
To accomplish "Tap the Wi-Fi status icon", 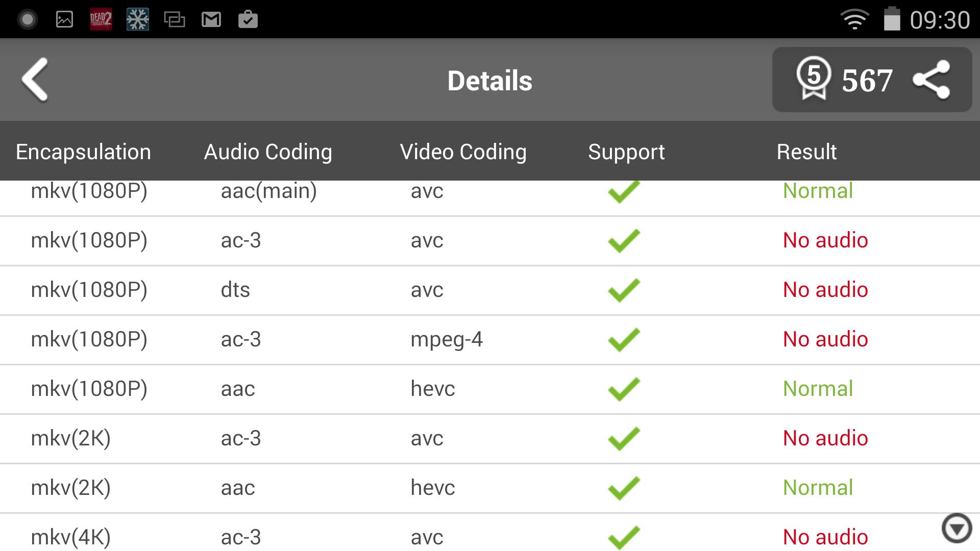I will pos(854,20).
